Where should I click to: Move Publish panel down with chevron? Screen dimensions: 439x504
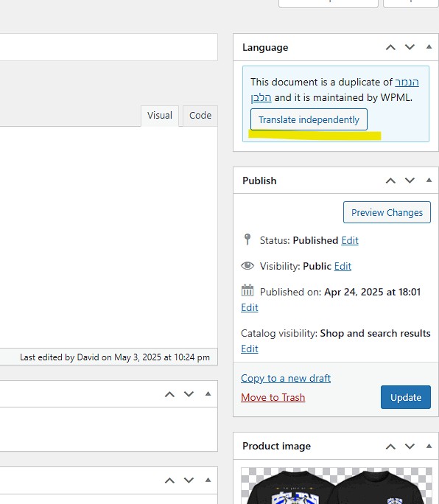click(x=410, y=181)
